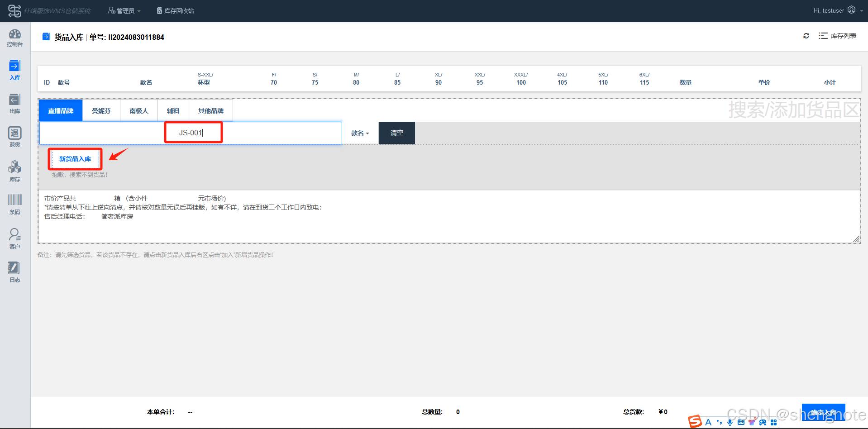Open the 库存列表 inventory list link
868x429 pixels.
click(x=838, y=36)
